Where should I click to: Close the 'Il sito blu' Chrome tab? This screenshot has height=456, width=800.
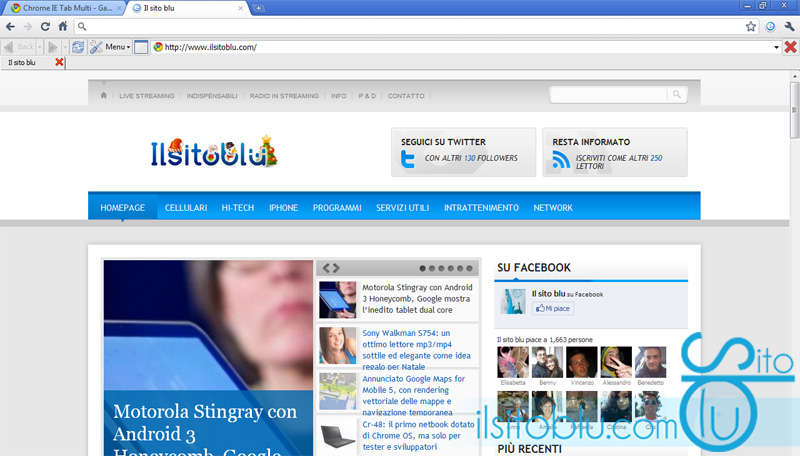tap(240, 8)
